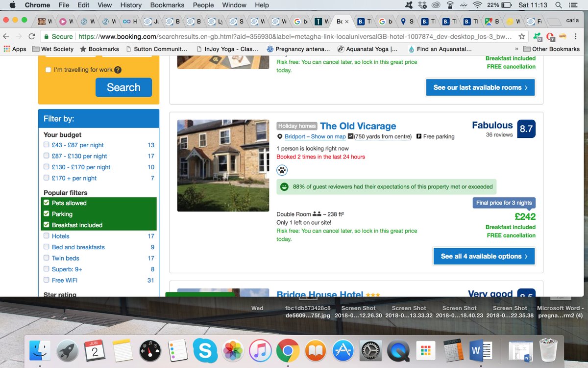Open the Bookmarks menu
588x368 pixels.
pos(167,5)
